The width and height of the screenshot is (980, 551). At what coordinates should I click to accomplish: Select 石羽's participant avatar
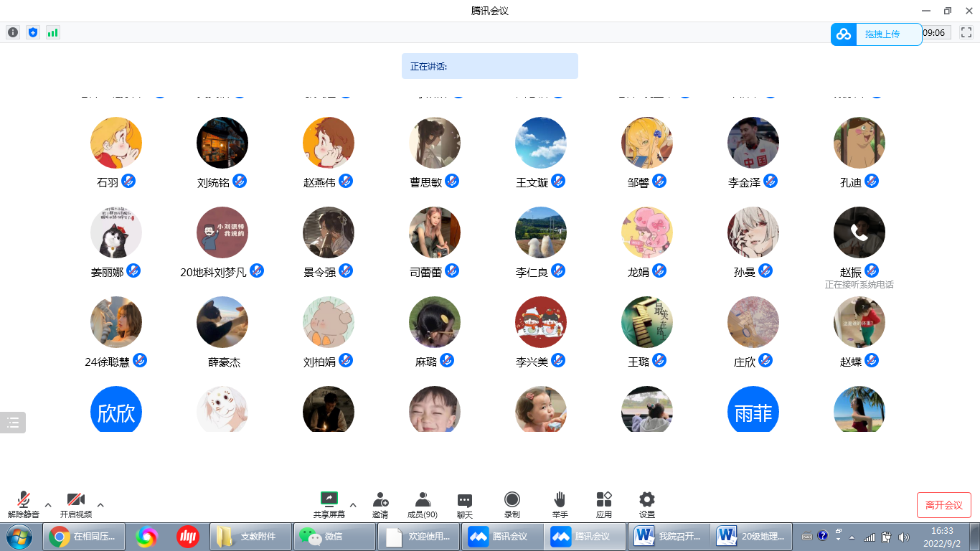point(116,143)
